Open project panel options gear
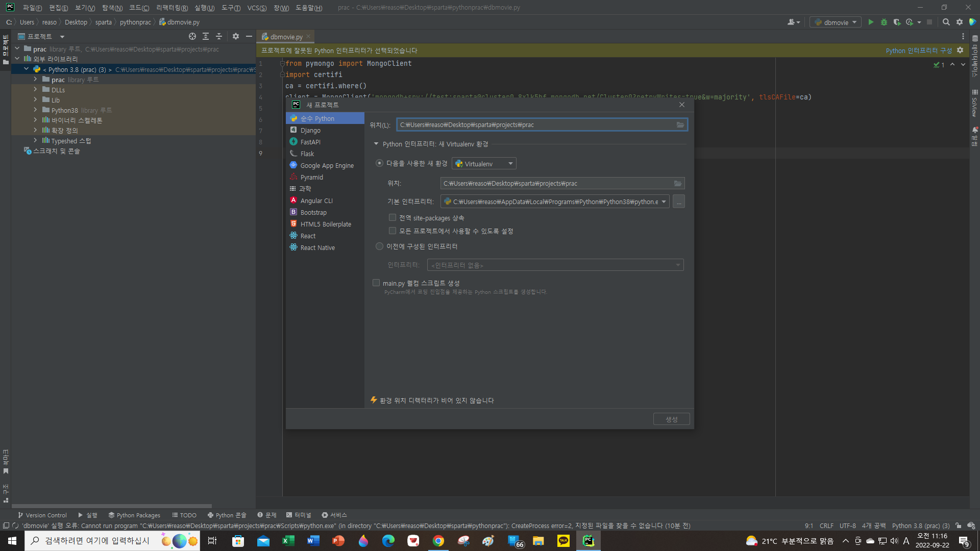This screenshot has height=551, width=980. point(236,36)
